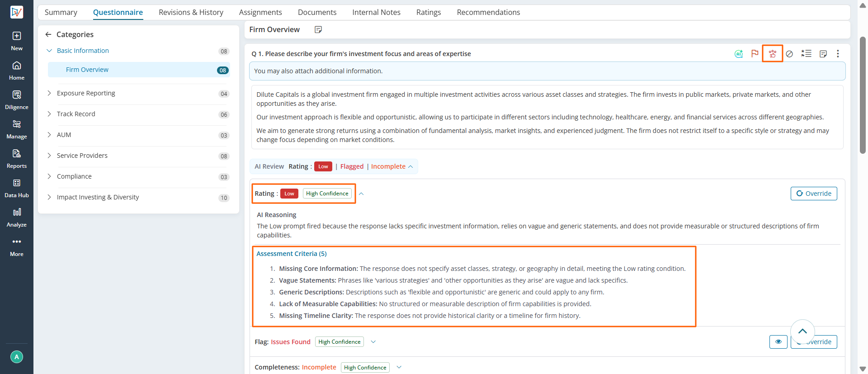Collapse the Rating details chevron

click(x=361, y=194)
